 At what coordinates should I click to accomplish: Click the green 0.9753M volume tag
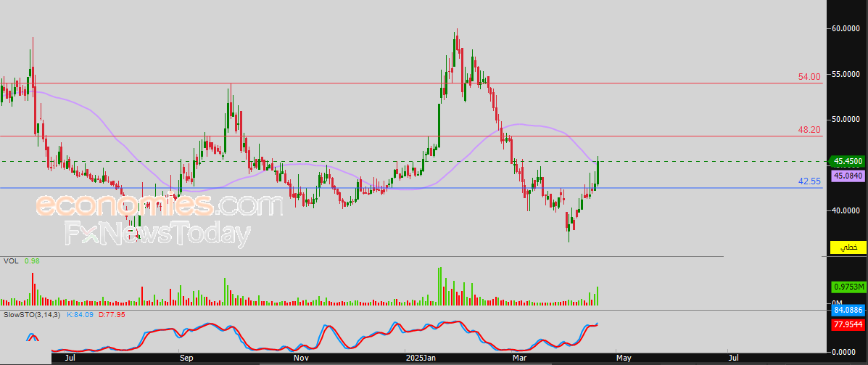[849, 287]
